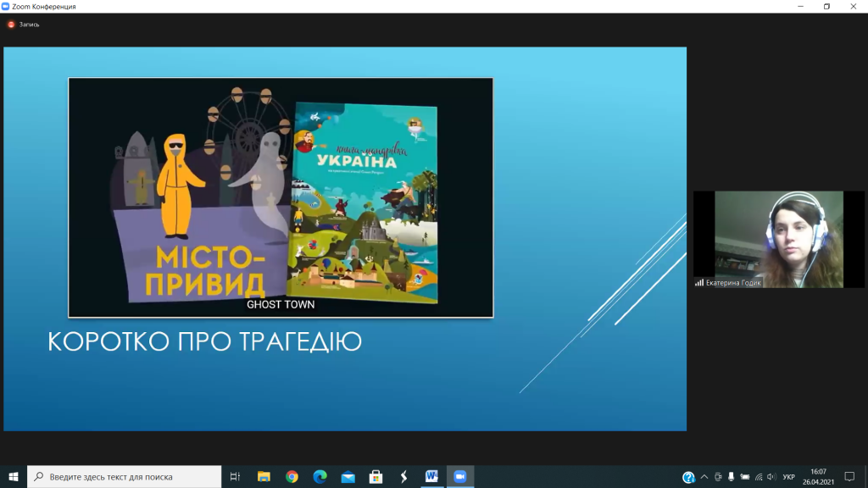Click the slide title КОРОТКО ПРО ТРАГЕДІЮ
Image resolution: width=868 pixels, height=488 pixels.
pos(205,341)
